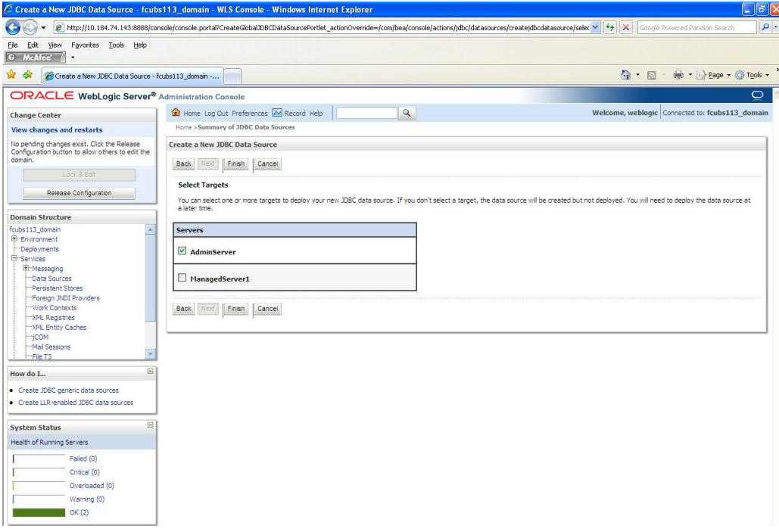Screen dimensions: 779x532
Task: Click the Home breadcrumb link
Action: coord(183,127)
